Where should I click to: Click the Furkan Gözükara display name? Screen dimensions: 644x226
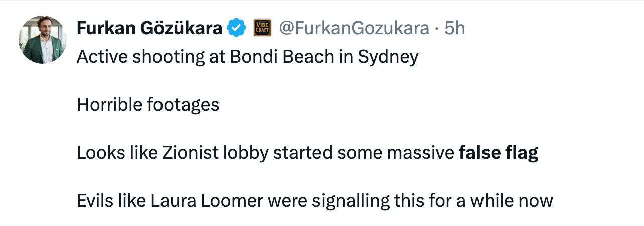(x=149, y=28)
